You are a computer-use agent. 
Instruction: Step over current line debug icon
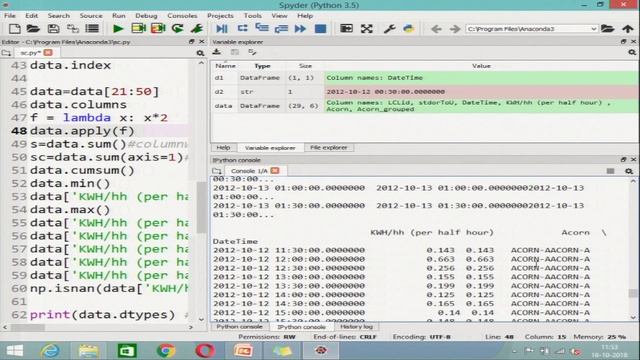(x=242, y=28)
